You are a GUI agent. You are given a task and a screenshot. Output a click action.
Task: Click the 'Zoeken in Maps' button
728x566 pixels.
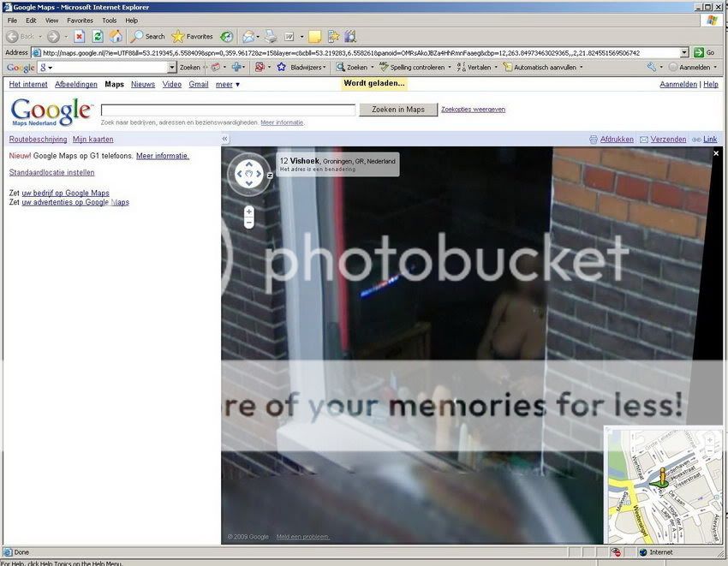[x=398, y=110]
